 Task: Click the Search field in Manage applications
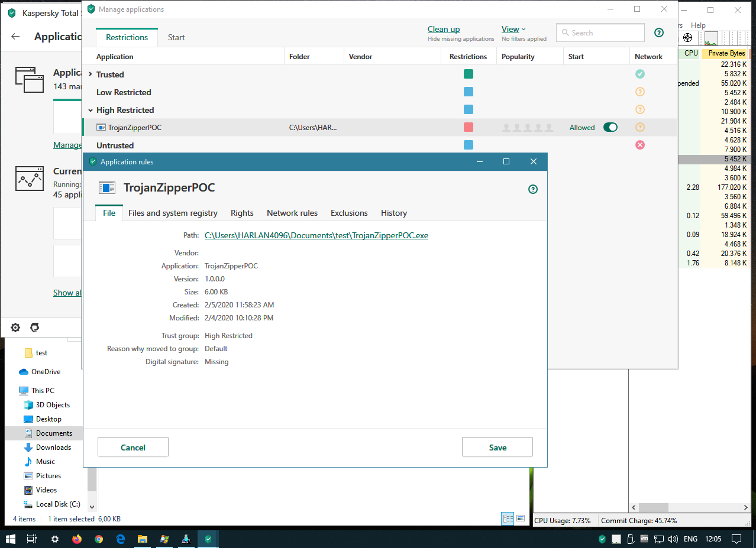(x=600, y=33)
